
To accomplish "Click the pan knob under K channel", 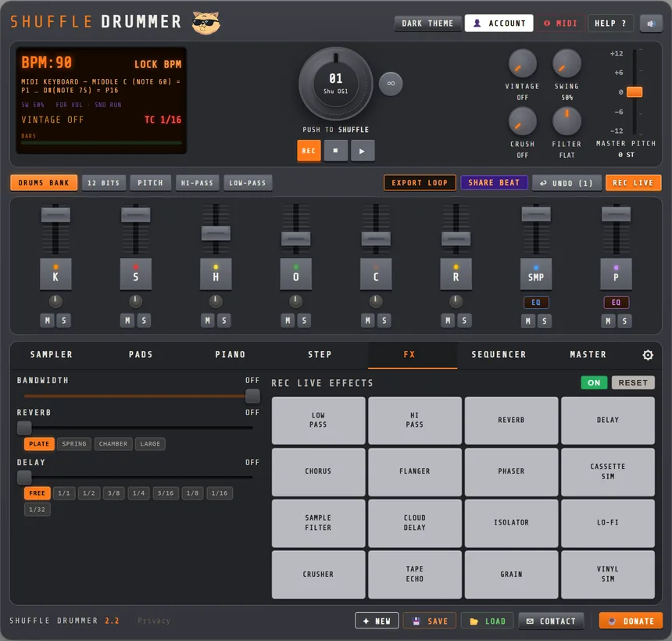I will [55, 302].
